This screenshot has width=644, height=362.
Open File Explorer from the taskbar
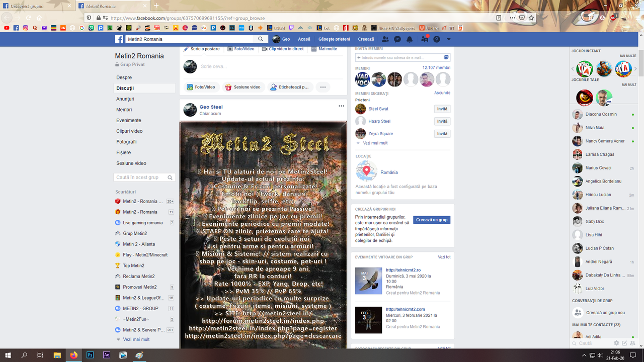tap(57, 355)
